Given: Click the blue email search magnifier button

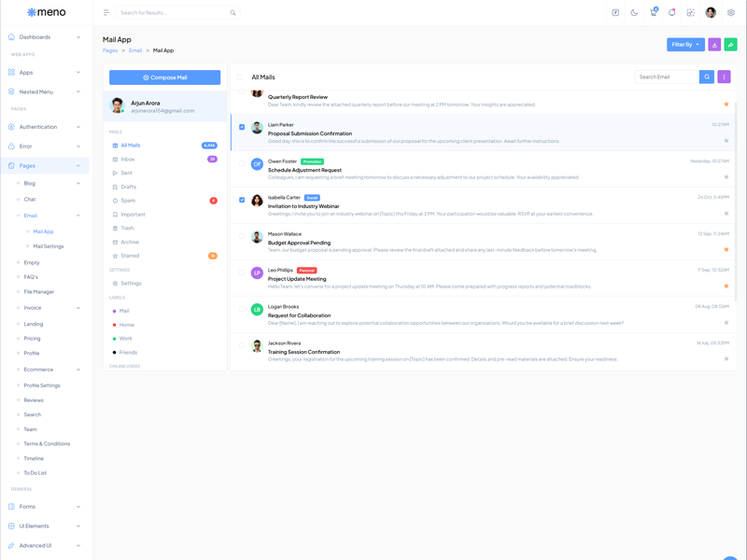Looking at the screenshot, I should pyautogui.click(x=707, y=77).
